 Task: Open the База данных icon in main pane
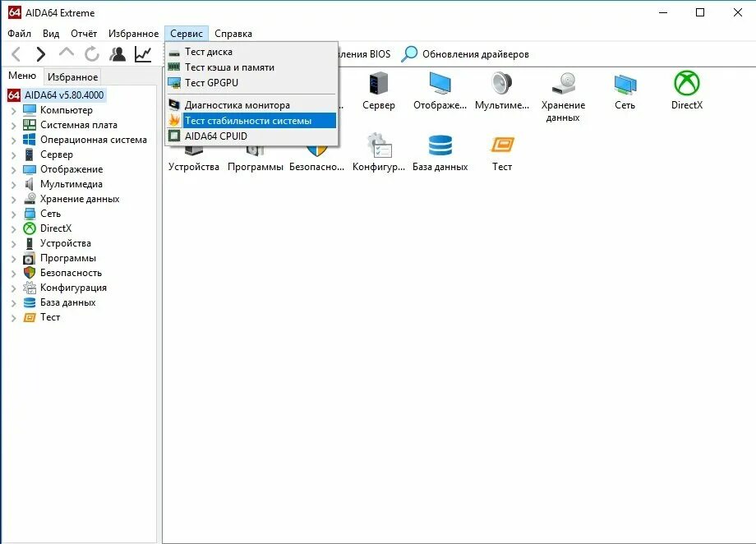440,145
